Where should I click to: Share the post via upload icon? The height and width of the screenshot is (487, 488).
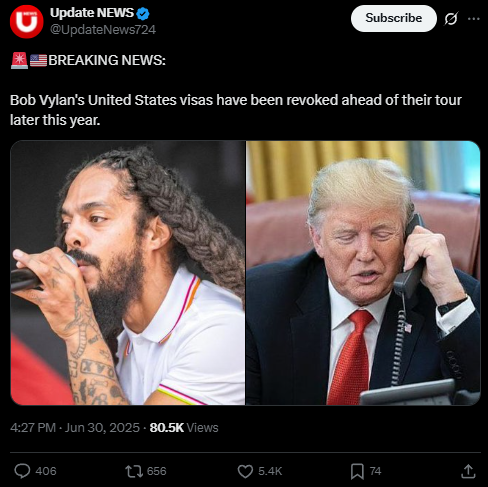[x=468, y=471]
